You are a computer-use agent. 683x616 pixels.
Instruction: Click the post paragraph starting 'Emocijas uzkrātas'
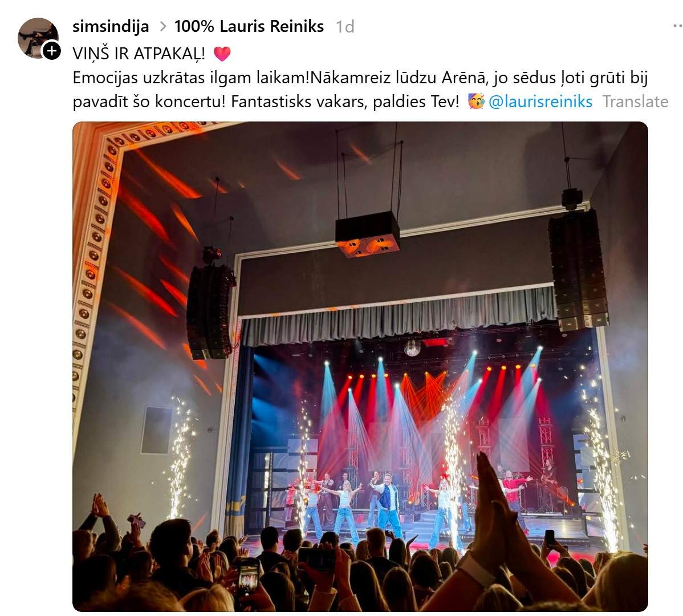pos(360,90)
